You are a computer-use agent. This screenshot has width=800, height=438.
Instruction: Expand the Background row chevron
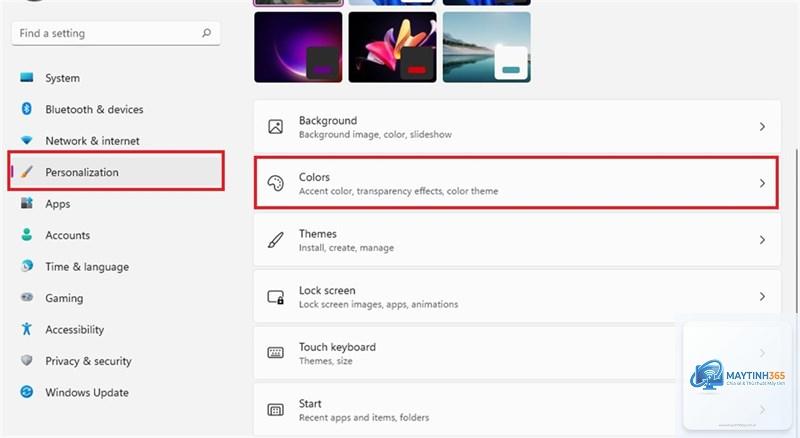(x=762, y=127)
